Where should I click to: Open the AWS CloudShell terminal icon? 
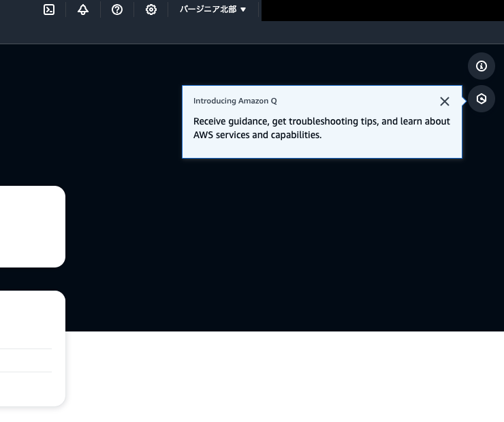point(49,10)
